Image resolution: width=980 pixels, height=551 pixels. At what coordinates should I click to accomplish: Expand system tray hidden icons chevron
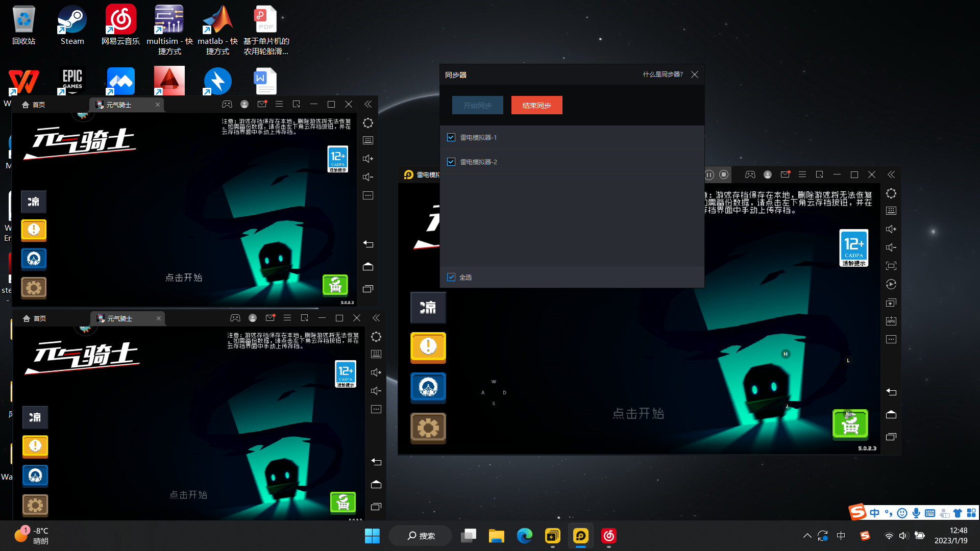coord(807,536)
